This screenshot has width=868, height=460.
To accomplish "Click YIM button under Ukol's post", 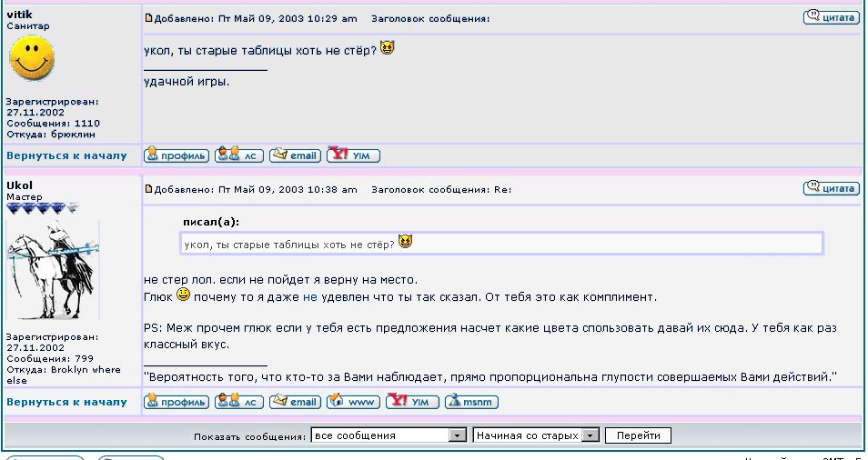I will pos(412,401).
